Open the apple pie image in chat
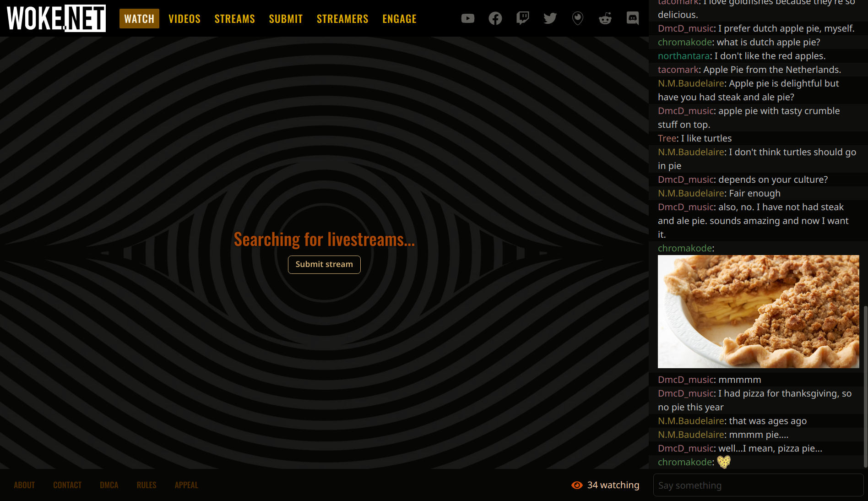The height and width of the screenshot is (501, 868). (758, 311)
